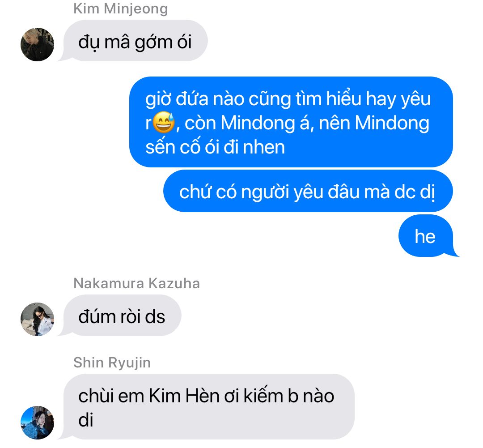
Task: Click the sweat-smile emoji in blue message
Action: pyautogui.click(x=164, y=123)
